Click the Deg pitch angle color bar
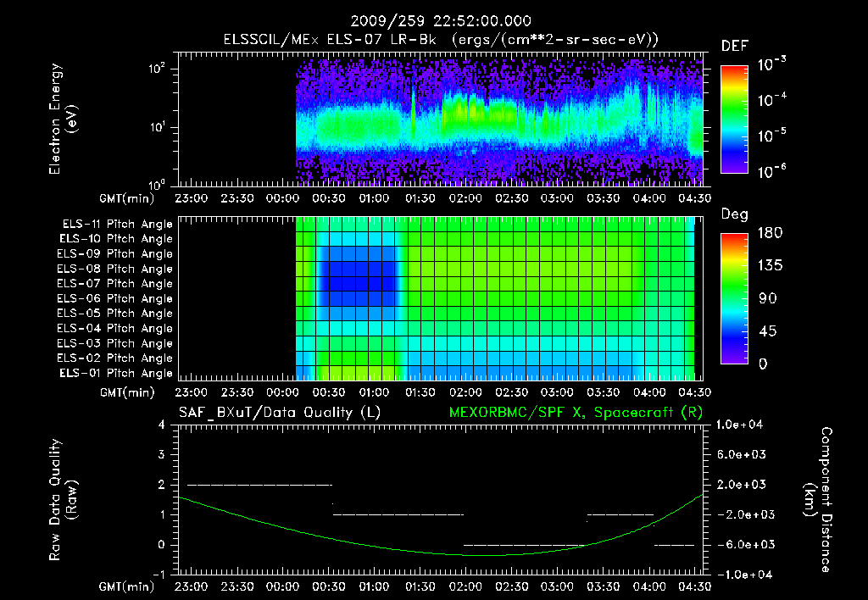The width and height of the screenshot is (868, 600). coord(734,299)
